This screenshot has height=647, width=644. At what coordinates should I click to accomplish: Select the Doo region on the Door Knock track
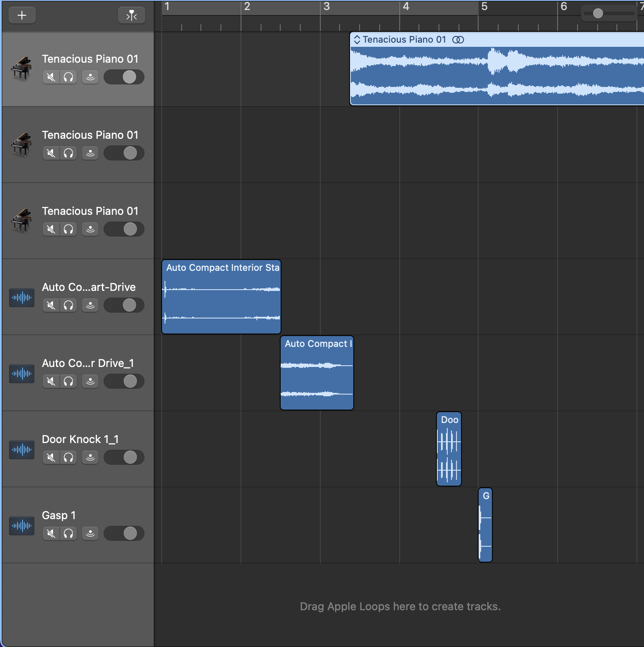[449, 449]
